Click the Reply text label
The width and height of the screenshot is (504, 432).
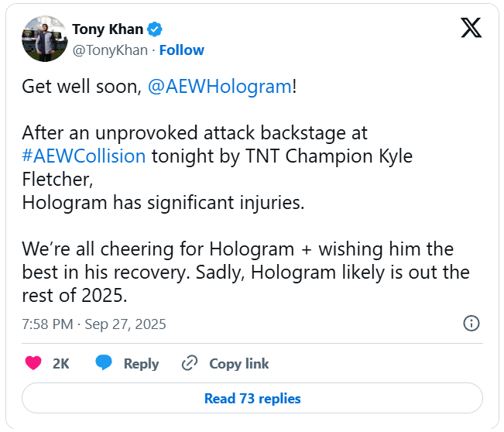click(141, 363)
